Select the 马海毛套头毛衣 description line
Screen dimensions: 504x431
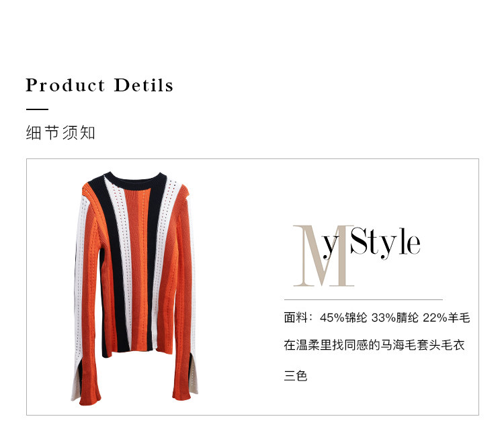click(x=374, y=345)
